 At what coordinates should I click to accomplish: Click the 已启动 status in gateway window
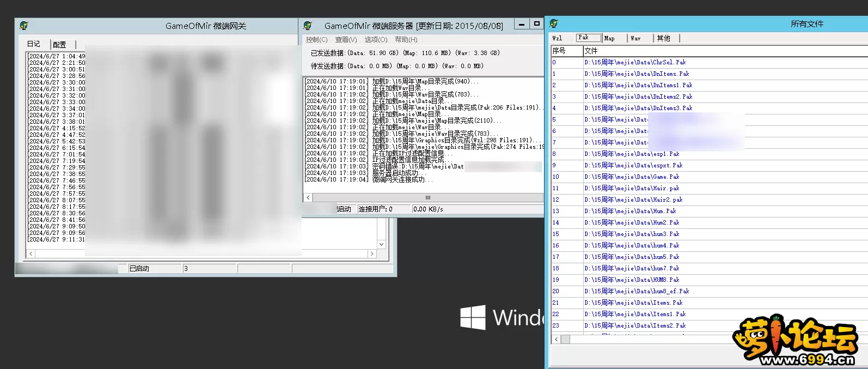155,268
